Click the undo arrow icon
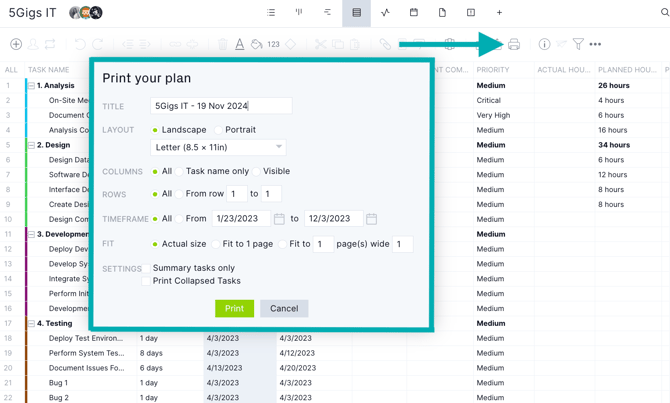 tap(80, 44)
